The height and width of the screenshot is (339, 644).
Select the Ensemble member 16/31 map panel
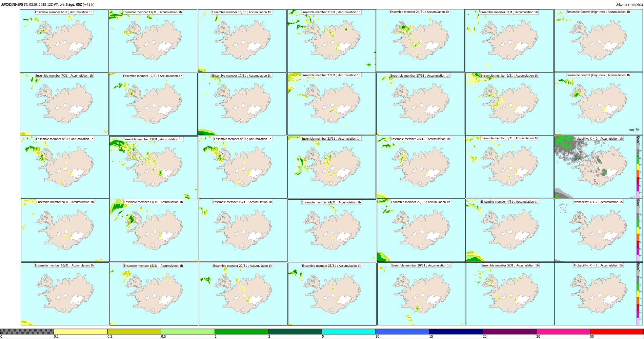click(242, 41)
